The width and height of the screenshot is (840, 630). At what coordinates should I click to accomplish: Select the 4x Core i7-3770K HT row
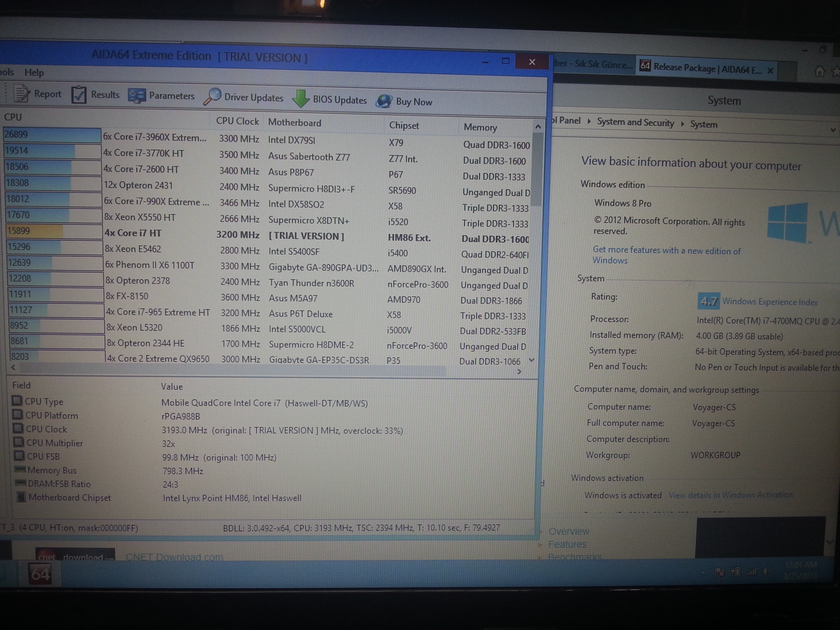143,153
